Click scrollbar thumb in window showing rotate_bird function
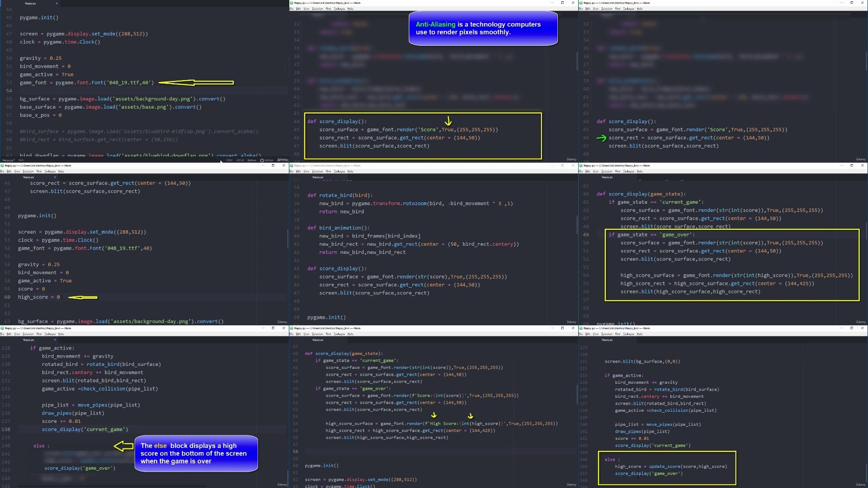This screenshot has width=868, height=488. tap(577, 224)
